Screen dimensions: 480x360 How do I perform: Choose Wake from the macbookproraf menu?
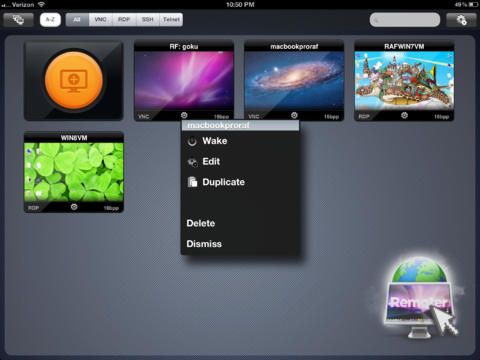coord(240,141)
